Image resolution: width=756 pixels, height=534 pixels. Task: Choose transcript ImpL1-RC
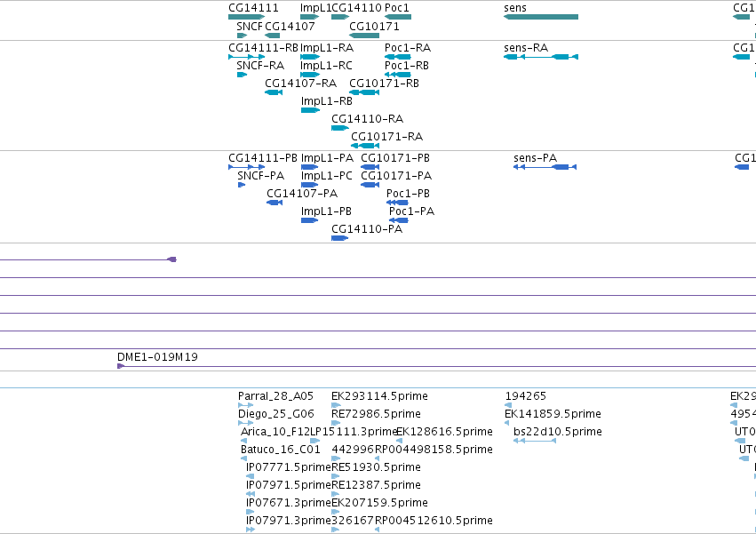(310, 75)
